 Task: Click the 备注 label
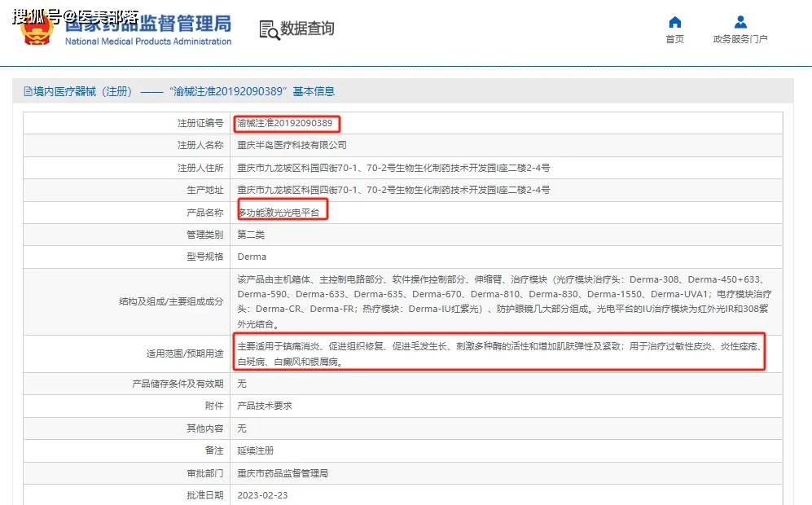[x=214, y=450]
